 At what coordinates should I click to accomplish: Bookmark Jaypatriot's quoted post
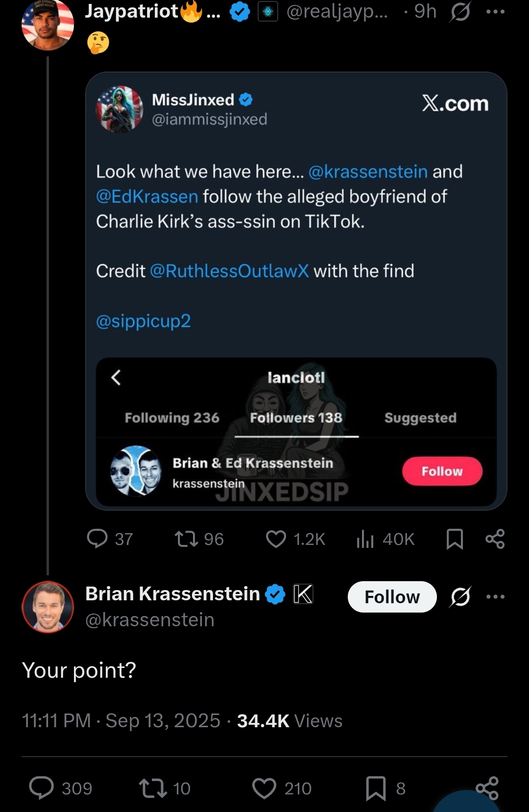point(455,539)
